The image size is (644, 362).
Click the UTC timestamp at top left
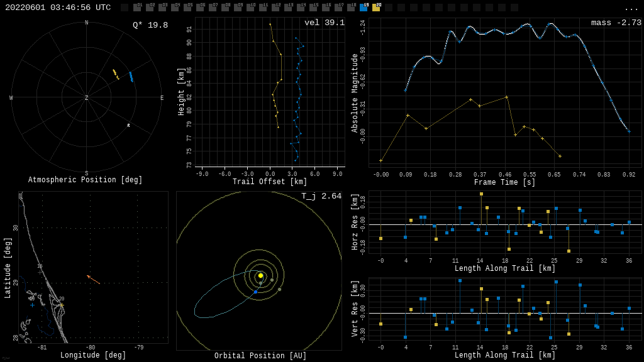coord(58,8)
